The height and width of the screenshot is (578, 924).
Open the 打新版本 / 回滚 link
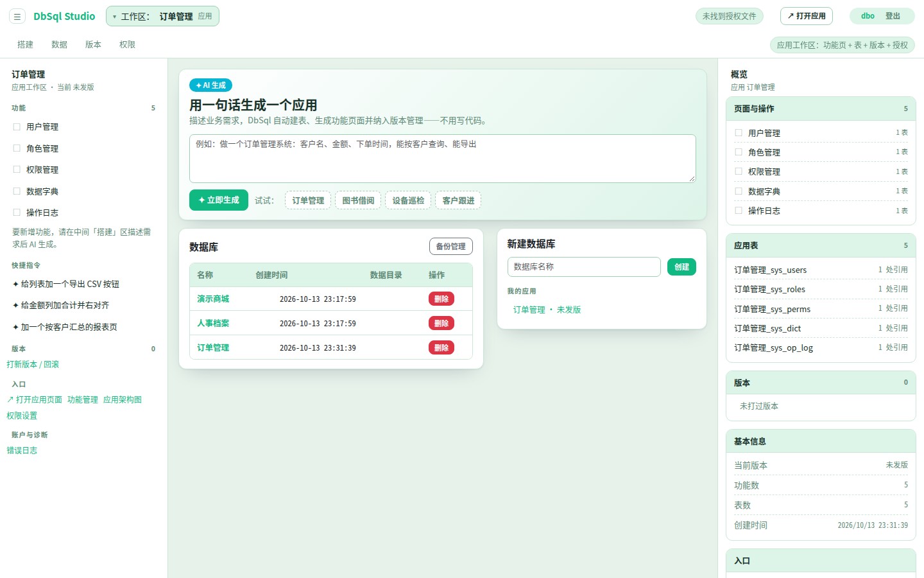point(33,364)
